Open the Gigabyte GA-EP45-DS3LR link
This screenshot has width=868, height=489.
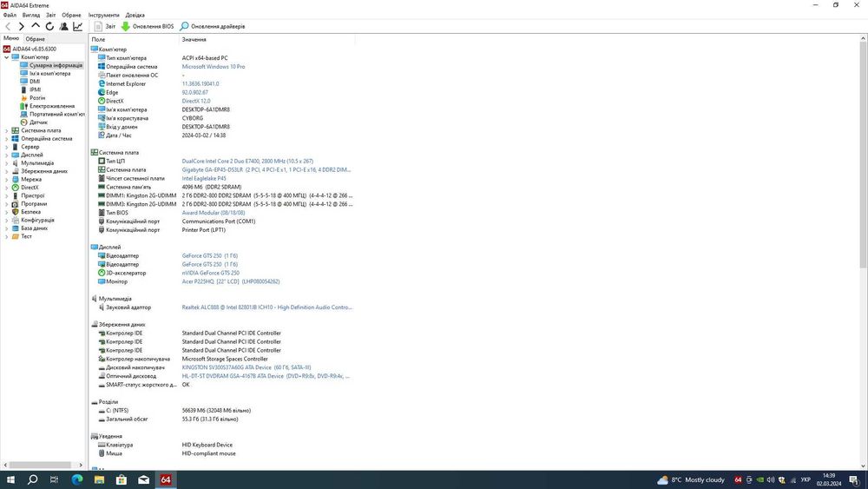pos(266,169)
